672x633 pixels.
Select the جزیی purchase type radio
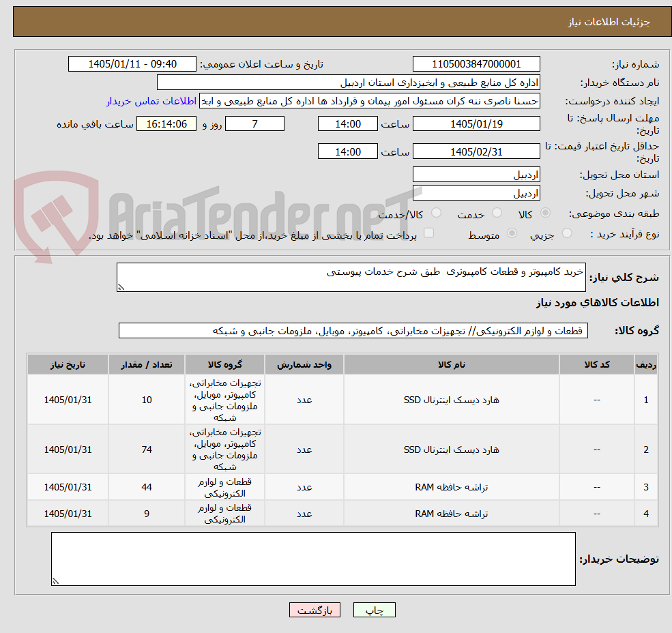tap(566, 233)
